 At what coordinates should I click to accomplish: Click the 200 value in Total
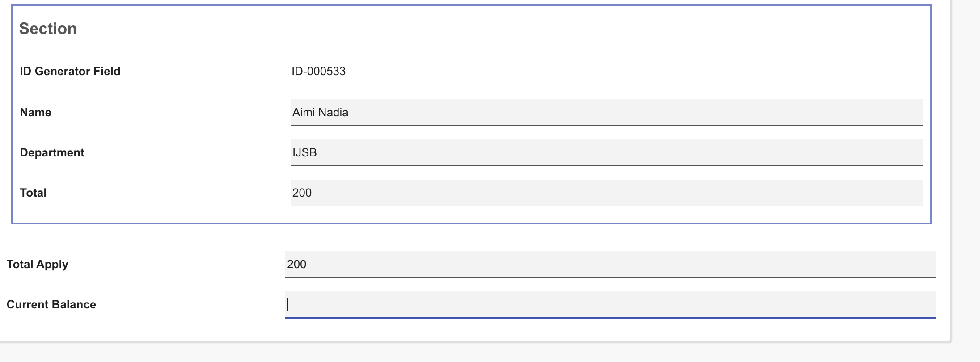pyautogui.click(x=302, y=193)
